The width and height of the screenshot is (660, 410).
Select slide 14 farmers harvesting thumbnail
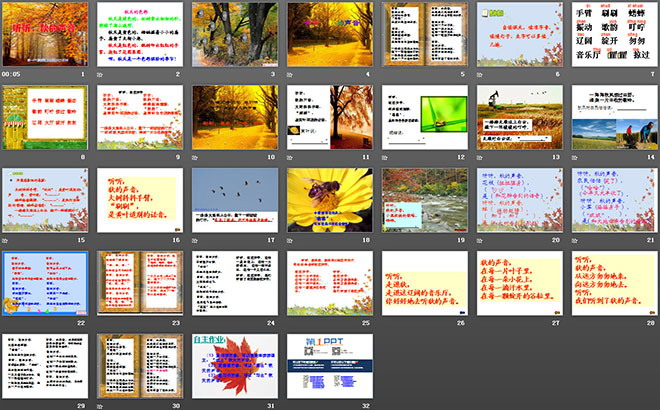pos(615,117)
